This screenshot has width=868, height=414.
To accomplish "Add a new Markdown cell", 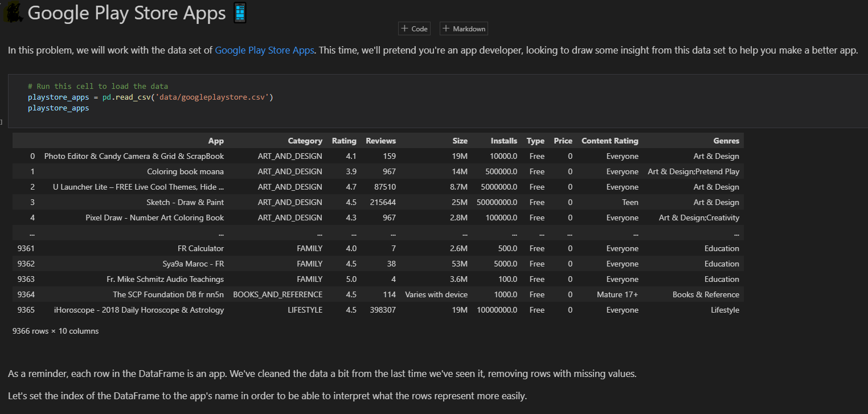I will 464,28.
